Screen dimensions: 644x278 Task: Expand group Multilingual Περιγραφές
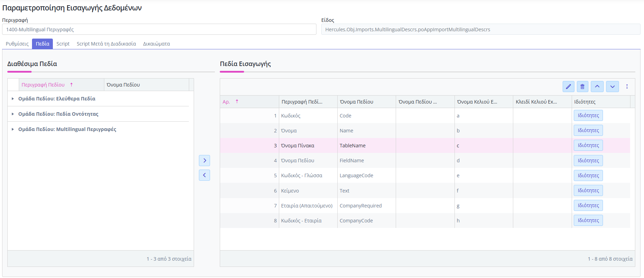click(x=13, y=129)
